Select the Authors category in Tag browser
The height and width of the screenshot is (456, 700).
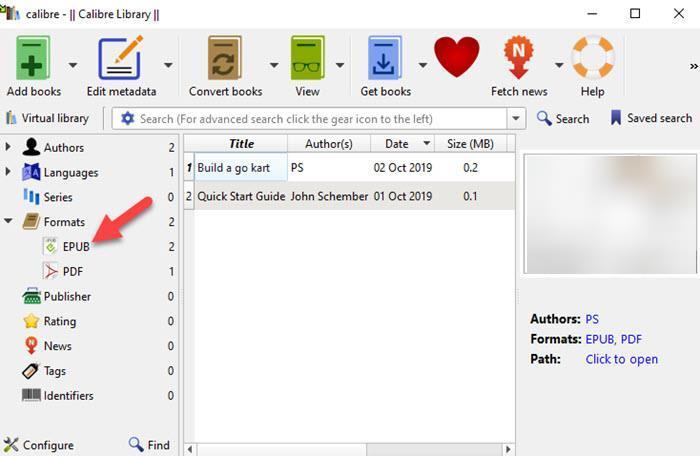(x=63, y=147)
